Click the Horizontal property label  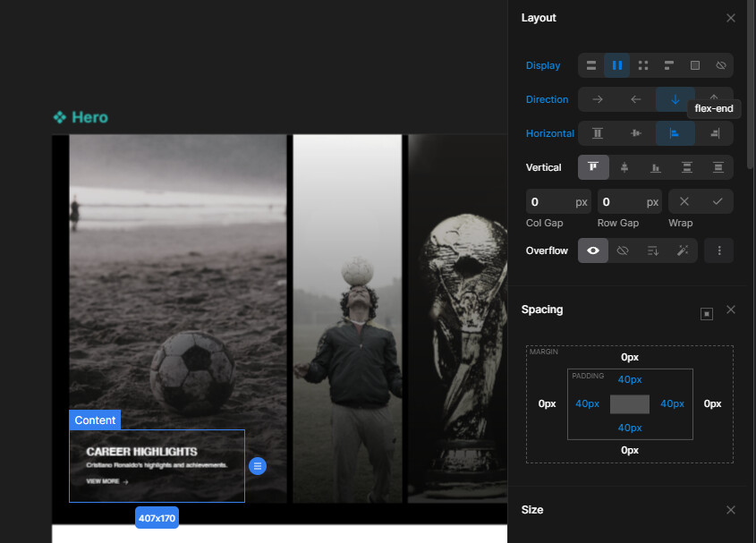(549, 133)
